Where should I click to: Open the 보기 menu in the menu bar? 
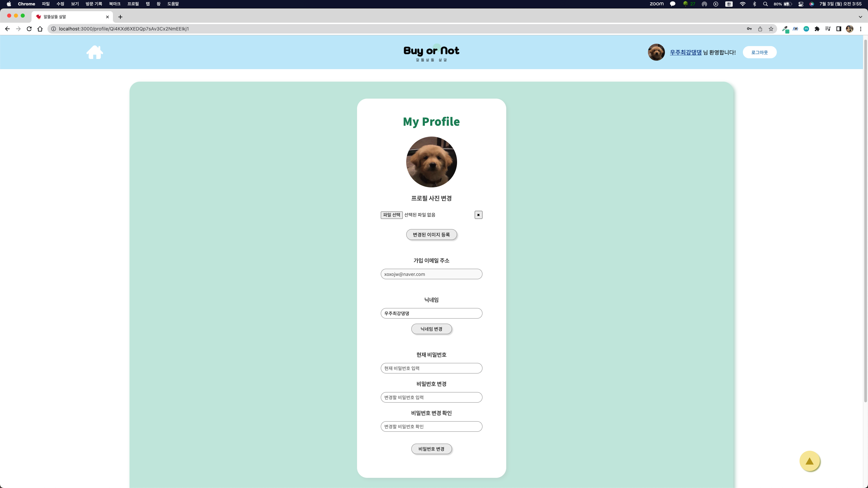point(75,4)
